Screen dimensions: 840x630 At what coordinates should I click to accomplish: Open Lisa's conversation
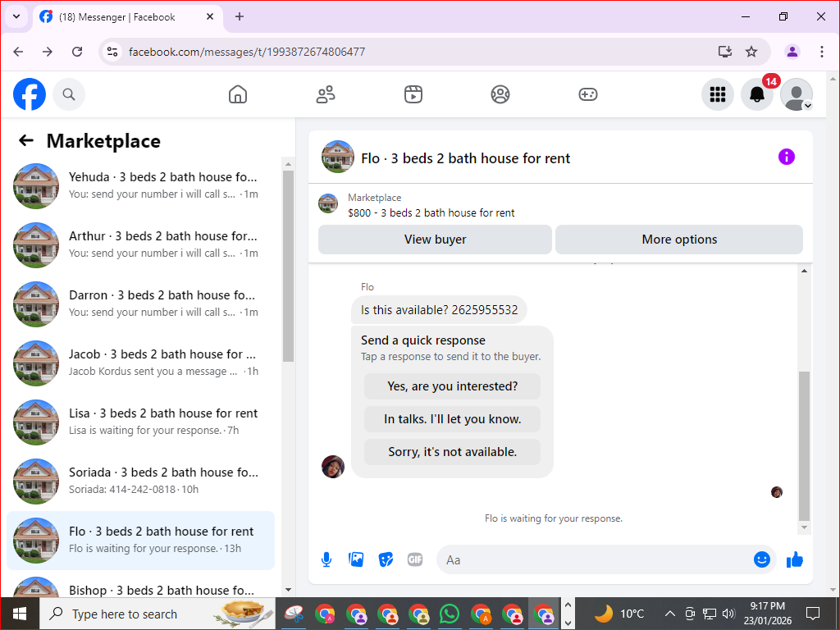coord(140,422)
